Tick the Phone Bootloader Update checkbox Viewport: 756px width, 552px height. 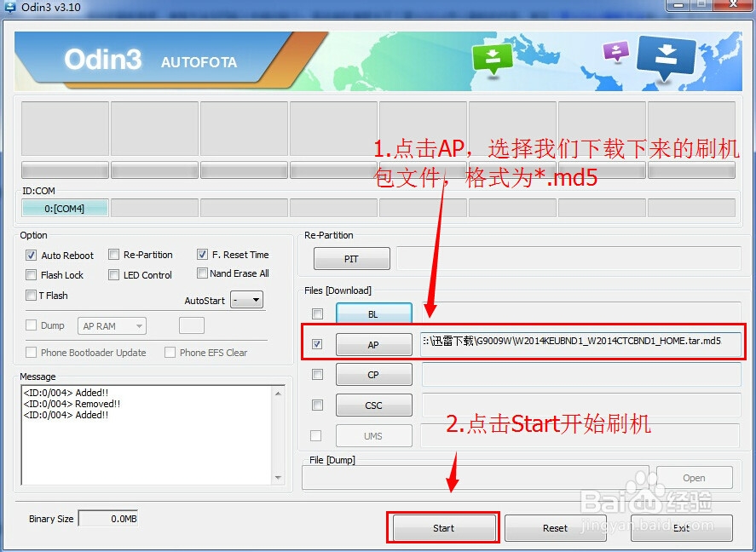[x=32, y=352]
